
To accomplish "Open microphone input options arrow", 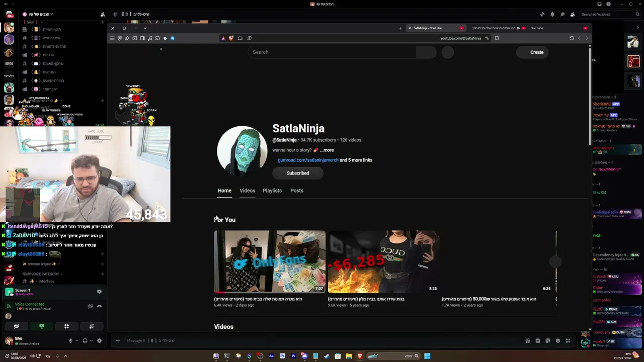I will coord(76,341).
